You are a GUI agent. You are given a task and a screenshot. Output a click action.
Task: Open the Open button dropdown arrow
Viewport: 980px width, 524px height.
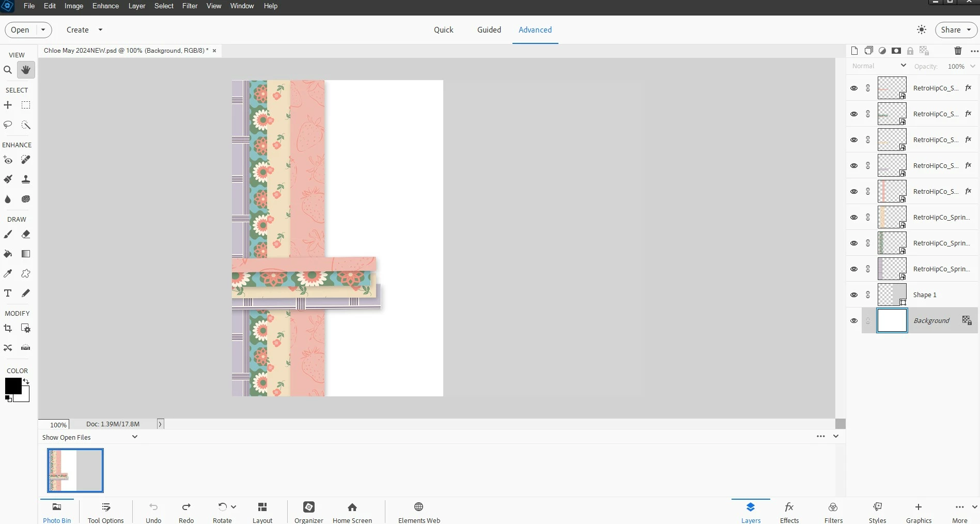tap(43, 30)
